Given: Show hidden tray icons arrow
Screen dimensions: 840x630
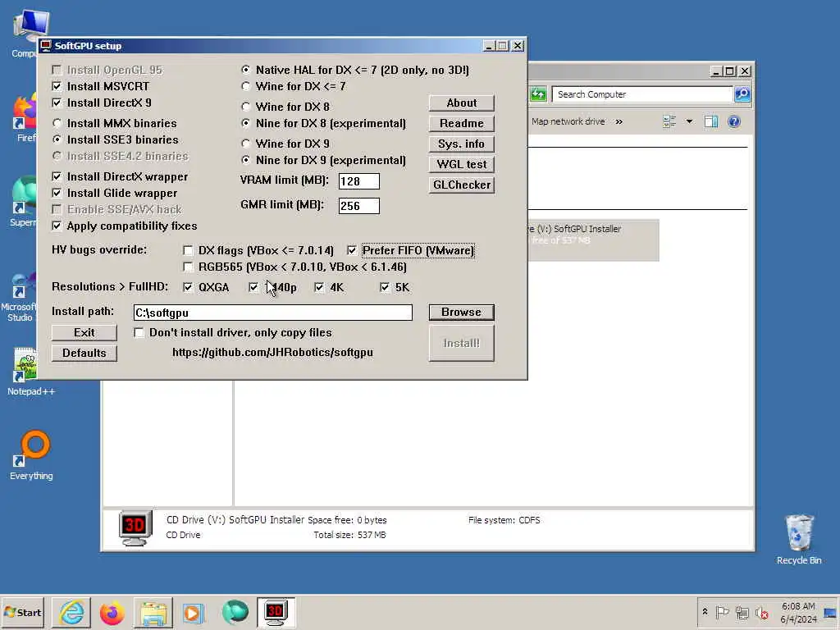Looking at the screenshot, I should 705,612.
